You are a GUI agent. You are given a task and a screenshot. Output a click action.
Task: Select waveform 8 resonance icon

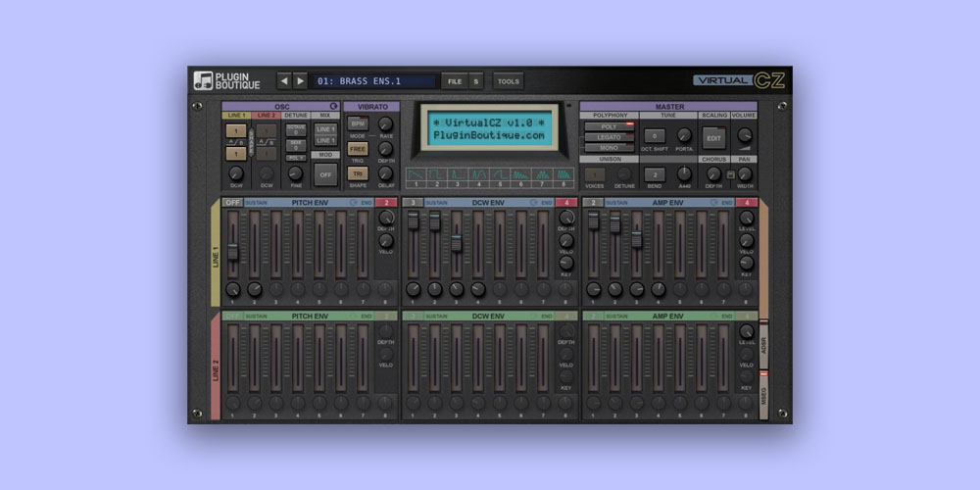click(x=563, y=177)
